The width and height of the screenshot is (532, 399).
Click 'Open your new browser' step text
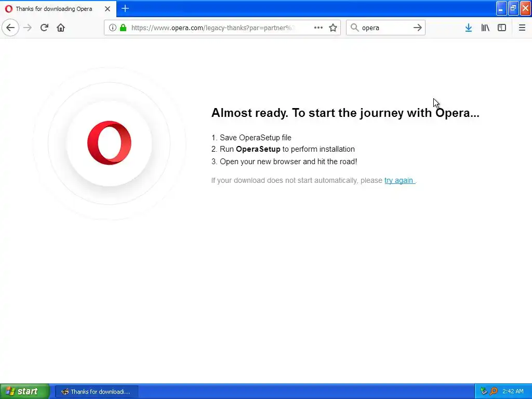point(288,162)
